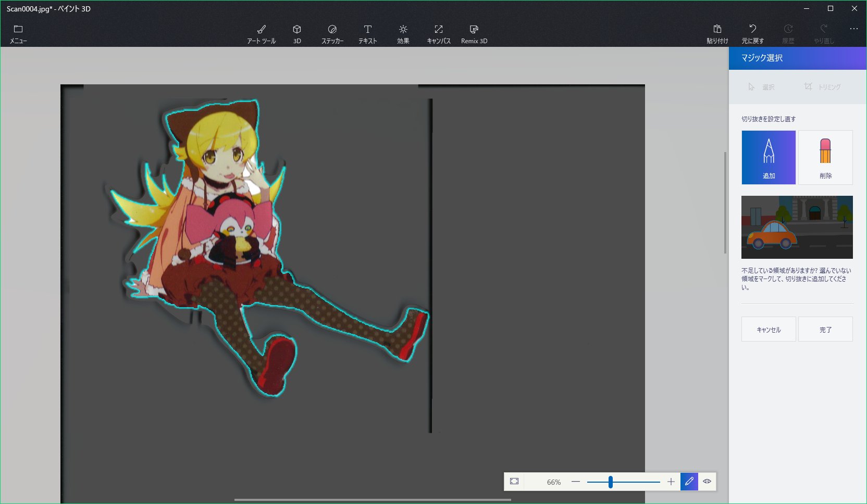Image resolution: width=867 pixels, height=504 pixels.
Task: Click the zoom in plus button
Action: click(671, 482)
